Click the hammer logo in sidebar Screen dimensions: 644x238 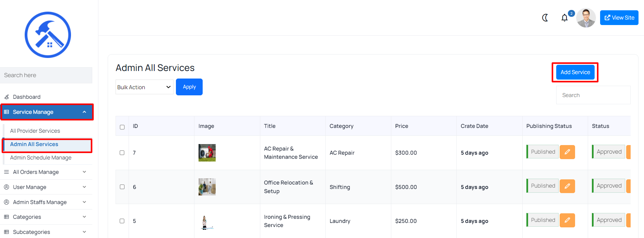point(48,35)
